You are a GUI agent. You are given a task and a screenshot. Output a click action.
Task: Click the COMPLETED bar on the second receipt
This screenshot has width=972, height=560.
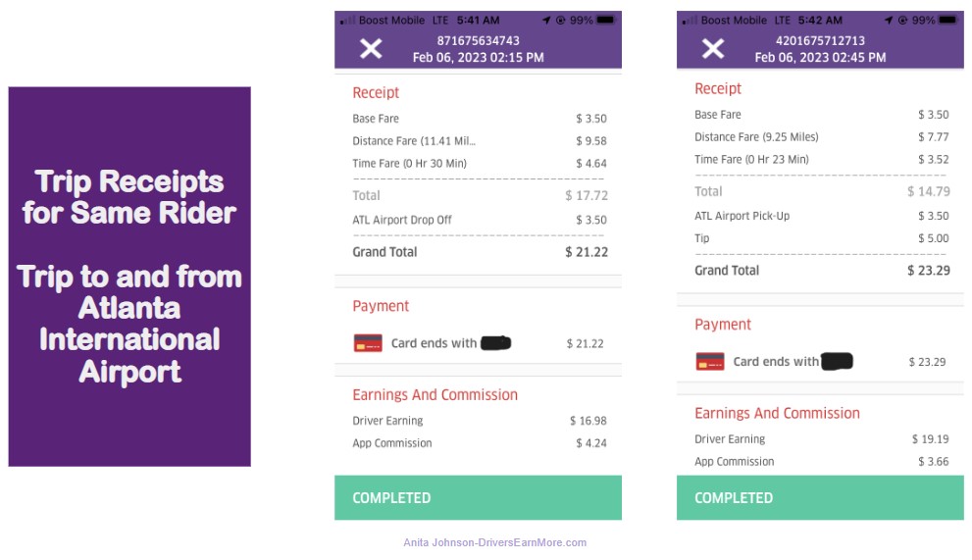coord(820,497)
